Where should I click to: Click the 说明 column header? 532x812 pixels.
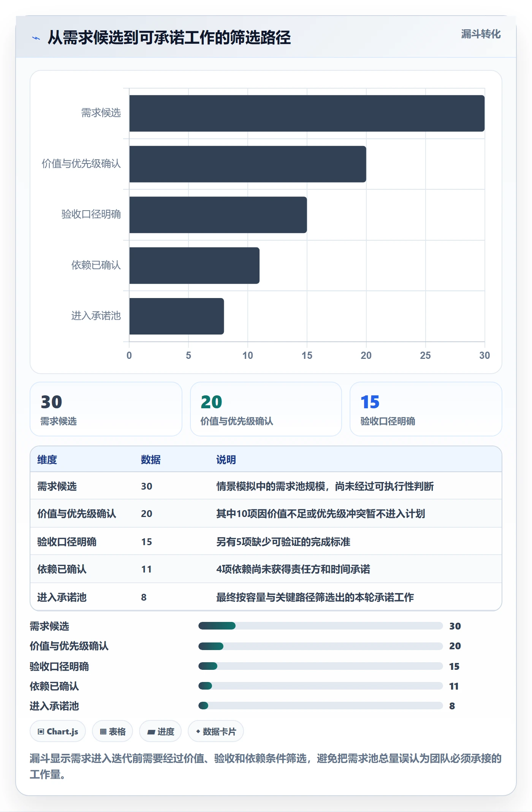pyautogui.click(x=226, y=460)
